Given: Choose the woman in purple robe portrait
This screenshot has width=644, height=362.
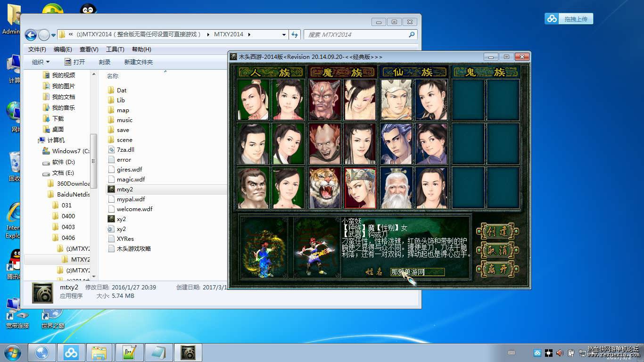Looking at the screenshot, I should [431, 144].
